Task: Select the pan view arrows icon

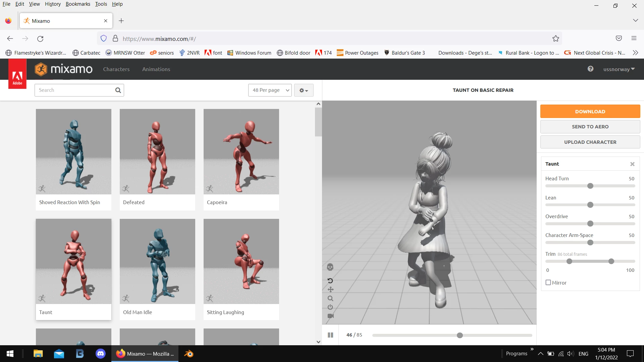Action: 330,290
